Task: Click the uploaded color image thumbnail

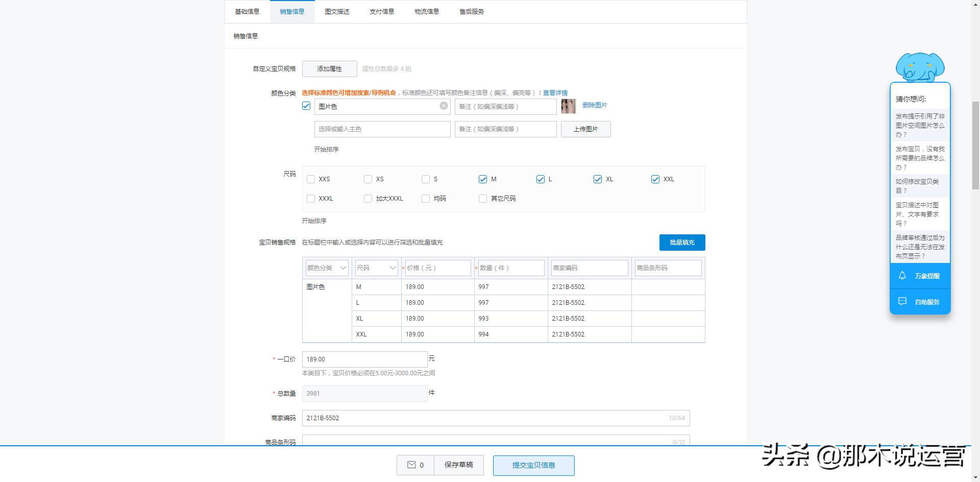Action: point(568,106)
